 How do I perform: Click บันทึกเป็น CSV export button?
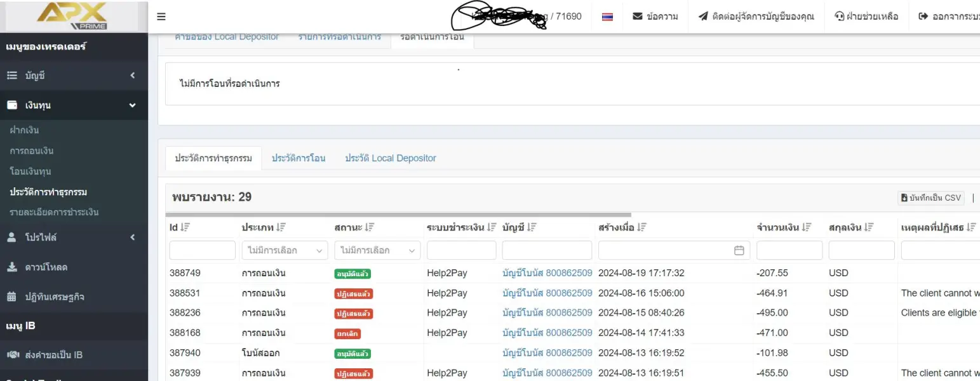[931, 198]
